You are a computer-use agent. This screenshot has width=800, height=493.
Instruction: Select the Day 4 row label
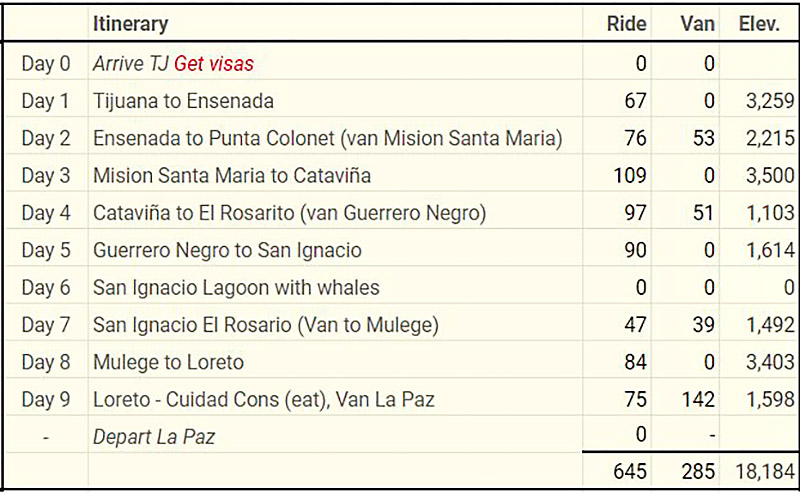click(x=46, y=213)
